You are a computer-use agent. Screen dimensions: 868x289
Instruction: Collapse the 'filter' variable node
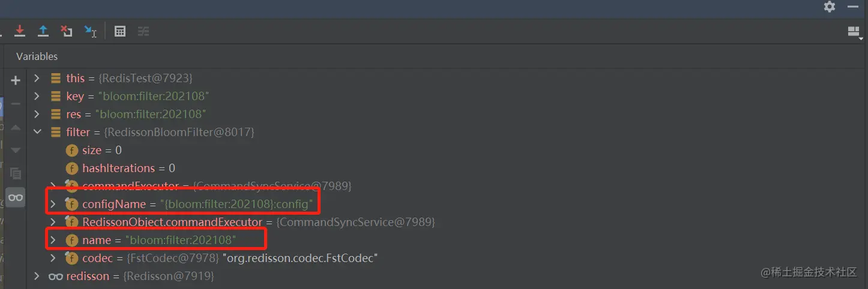pos(37,132)
